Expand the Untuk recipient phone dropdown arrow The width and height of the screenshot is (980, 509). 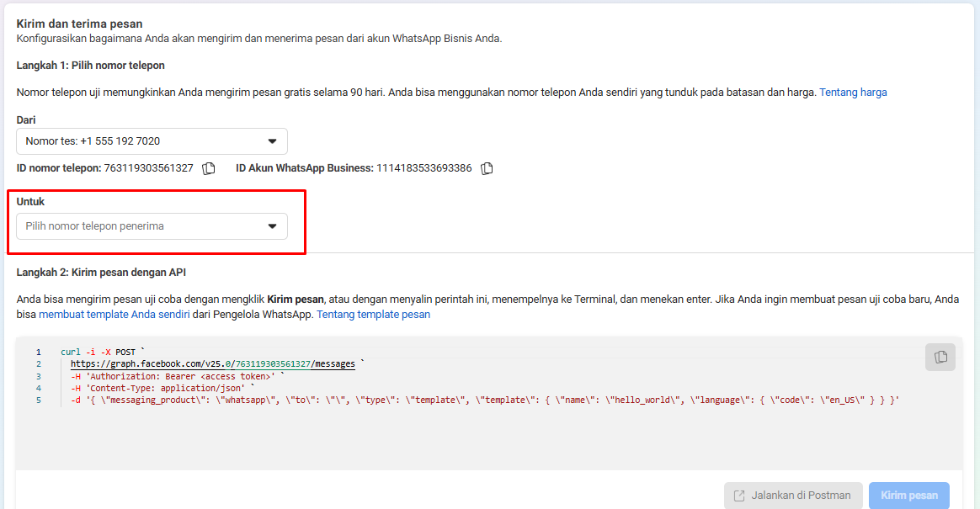(x=273, y=226)
